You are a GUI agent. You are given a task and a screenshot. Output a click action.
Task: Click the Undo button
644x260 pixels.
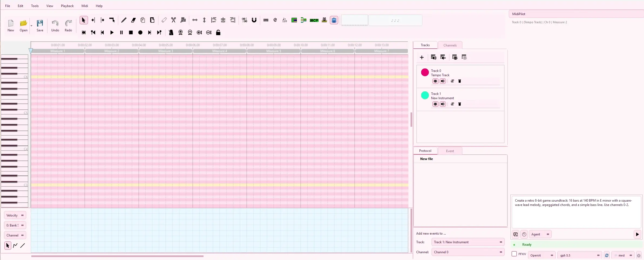(x=55, y=26)
